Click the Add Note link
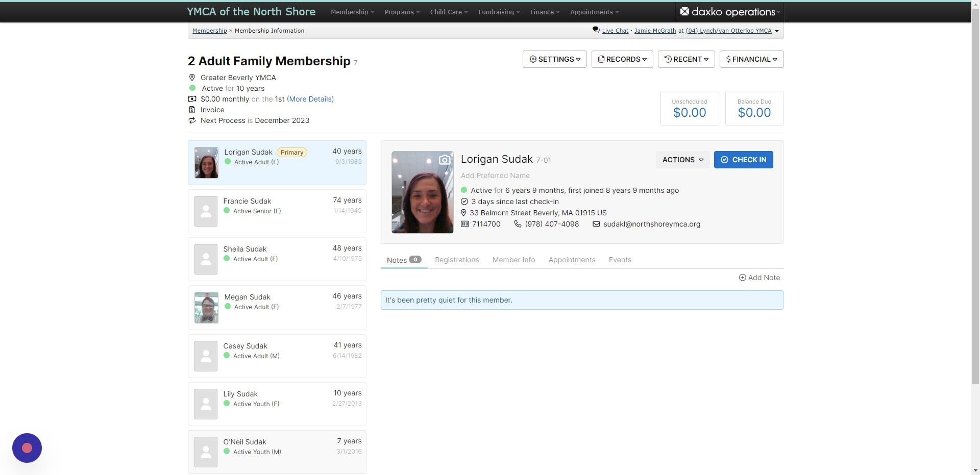Screen dimensions: 980x475 [759, 278]
